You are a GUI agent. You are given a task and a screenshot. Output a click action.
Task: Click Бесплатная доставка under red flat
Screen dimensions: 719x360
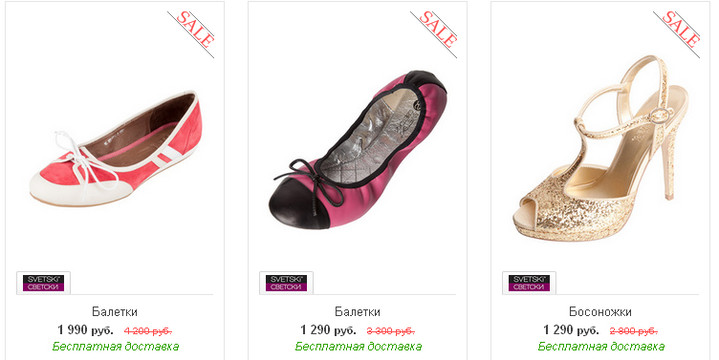[x=115, y=346]
